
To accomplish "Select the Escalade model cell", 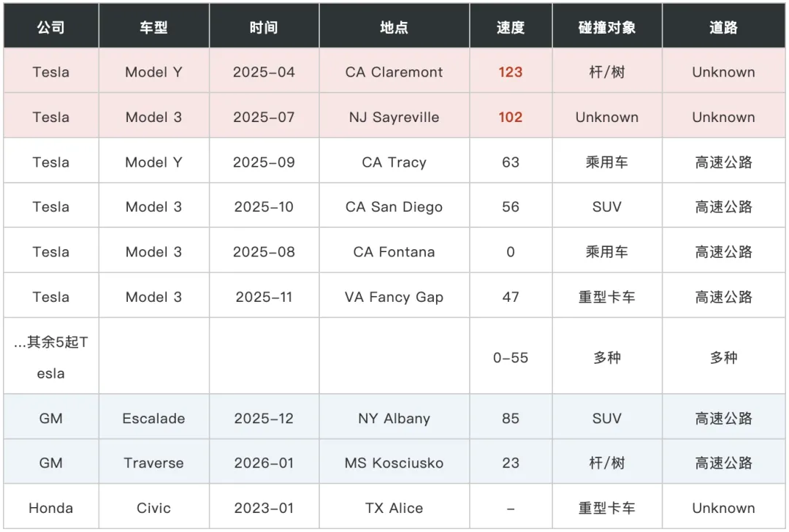I will pyautogui.click(x=154, y=418).
